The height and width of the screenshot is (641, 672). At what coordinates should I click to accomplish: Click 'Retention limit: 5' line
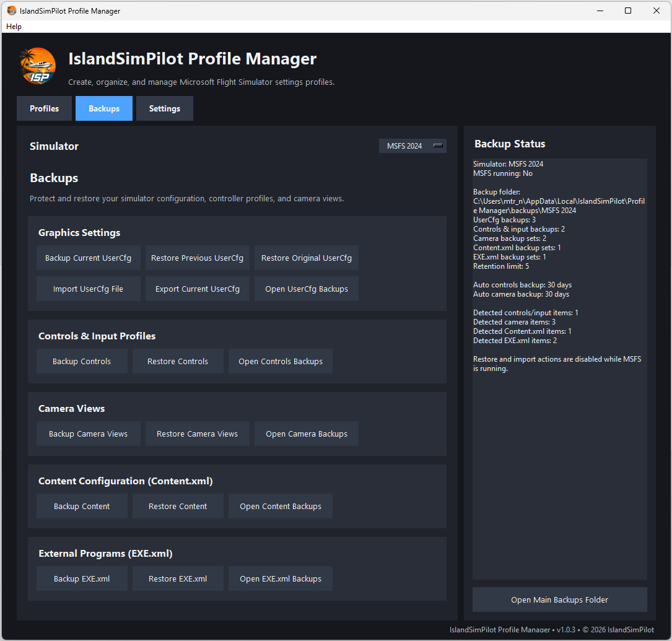tap(501, 266)
